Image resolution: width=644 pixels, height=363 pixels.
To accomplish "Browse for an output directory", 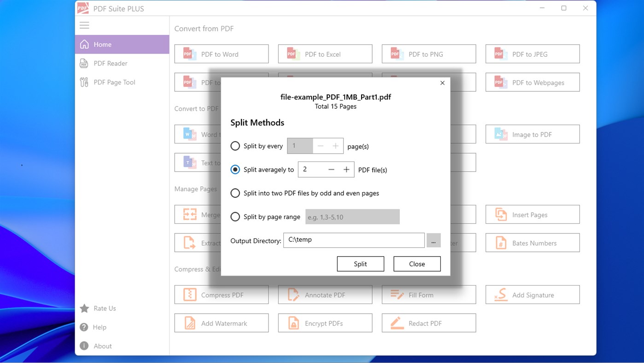I will (x=433, y=240).
